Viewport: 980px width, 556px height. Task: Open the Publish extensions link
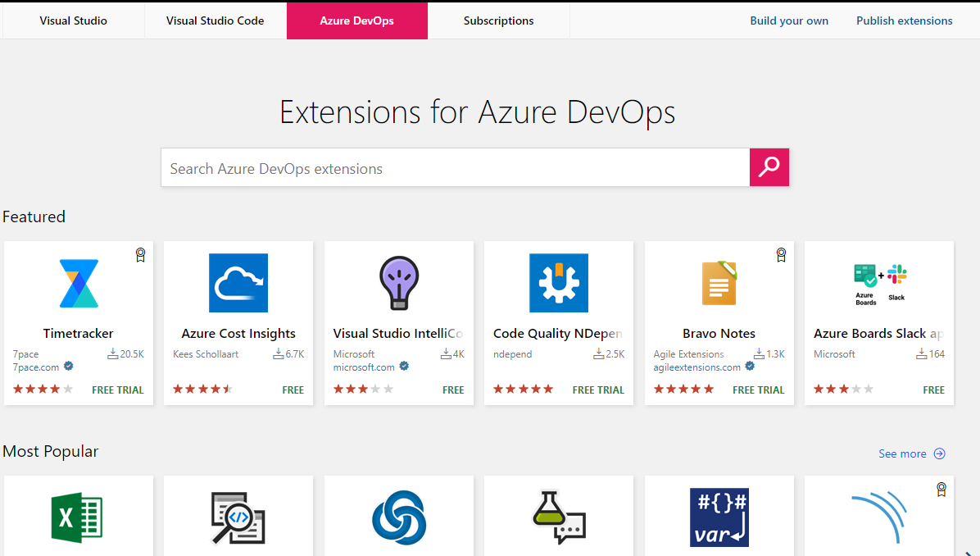click(904, 21)
